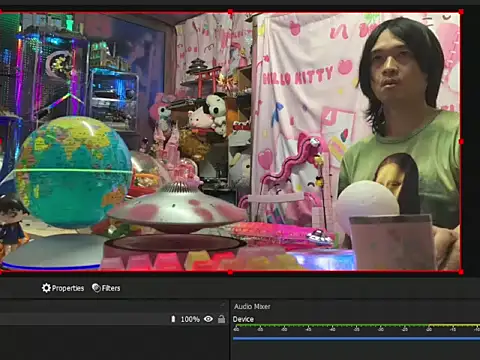480x360 pixels.
Task: Click the bottom-center red resize handle
Action: pyautogui.click(x=230, y=272)
